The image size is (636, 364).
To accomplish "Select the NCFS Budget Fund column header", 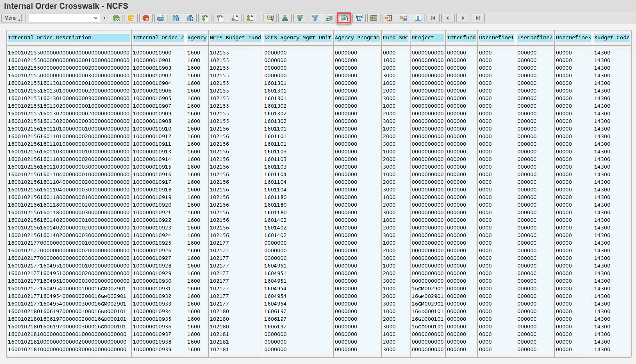I will tap(235, 38).
